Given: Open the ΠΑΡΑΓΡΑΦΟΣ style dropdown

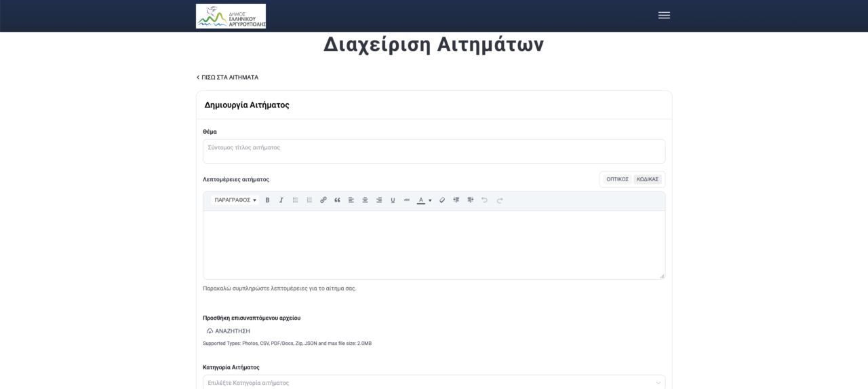Looking at the screenshot, I should coord(235,200).
